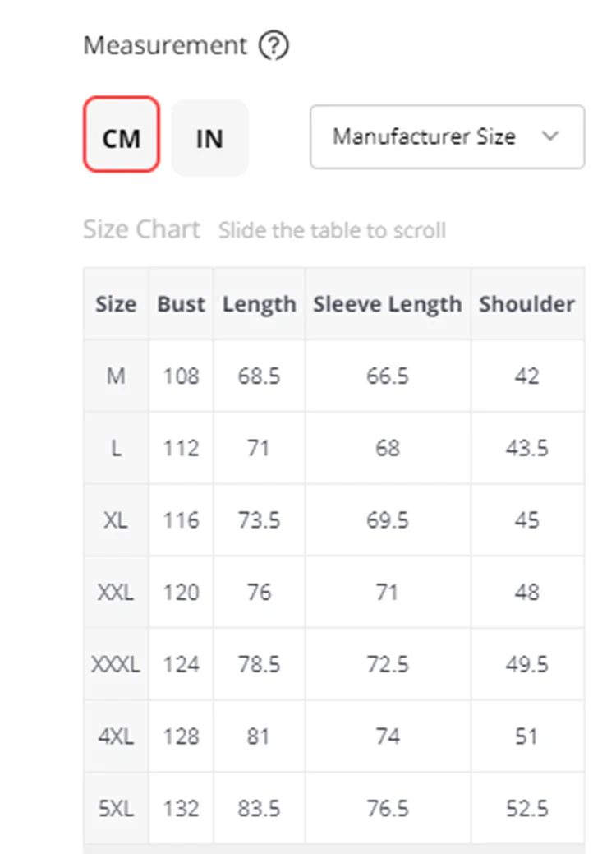This screenshot has height=854, width=616.
Task: Select the M size row label
Action: [x=116, y=376]
